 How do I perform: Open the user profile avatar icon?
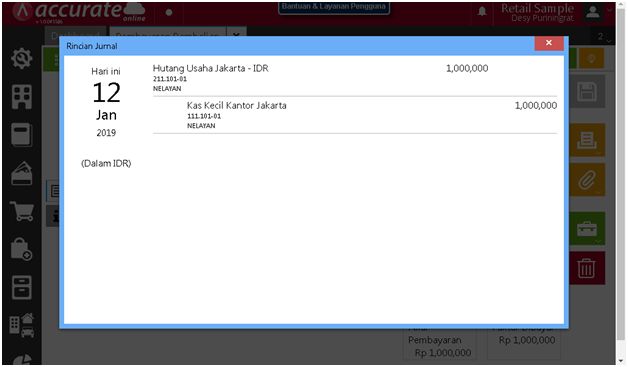[593, 12]
